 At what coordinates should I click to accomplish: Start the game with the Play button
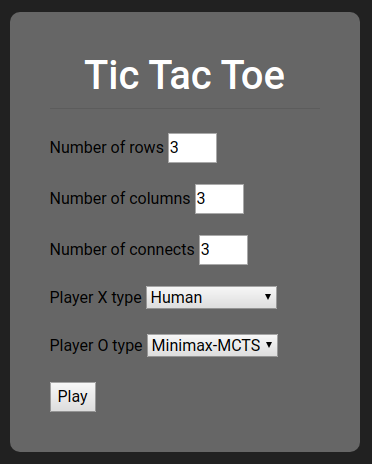click(73, 397)
